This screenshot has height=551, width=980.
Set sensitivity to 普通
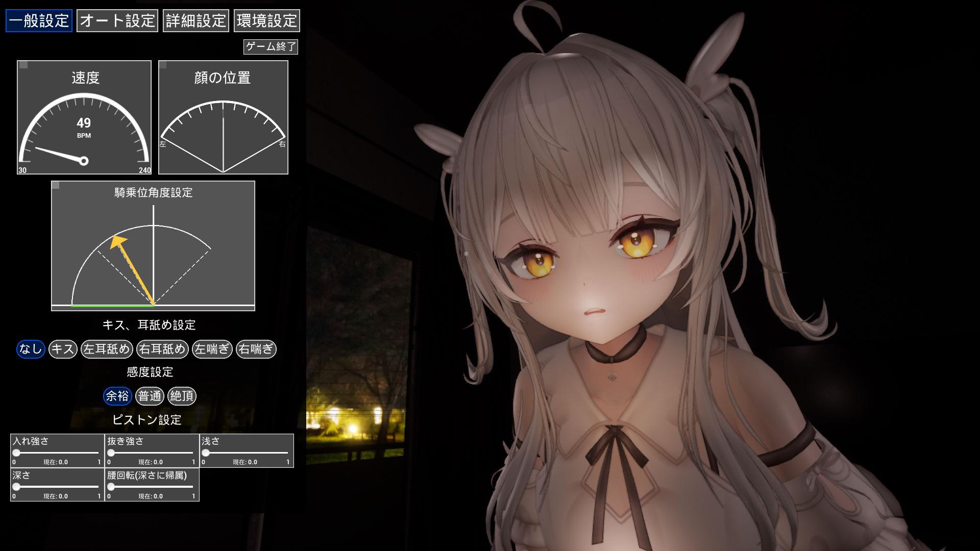point(150,396)
